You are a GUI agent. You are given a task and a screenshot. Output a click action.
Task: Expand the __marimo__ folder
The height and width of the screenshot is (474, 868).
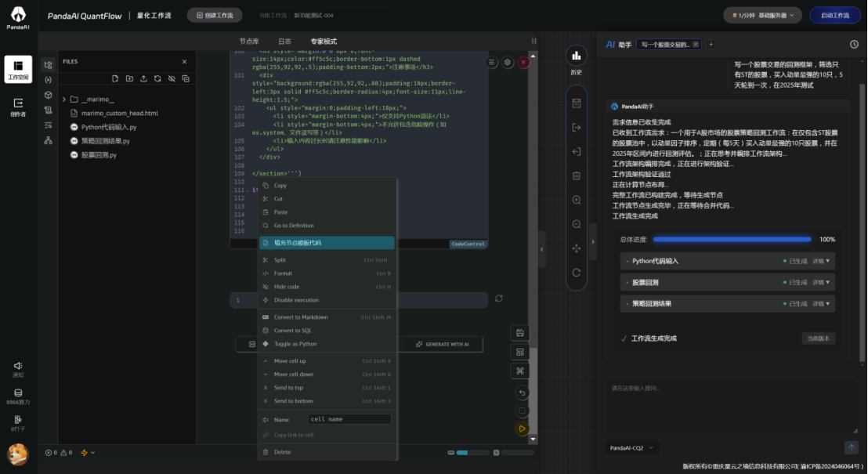(64, 100)
